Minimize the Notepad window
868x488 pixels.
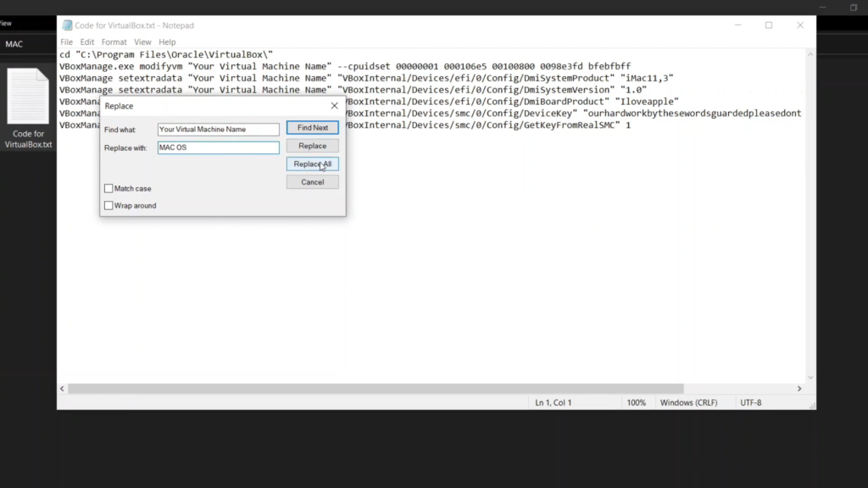737,25
